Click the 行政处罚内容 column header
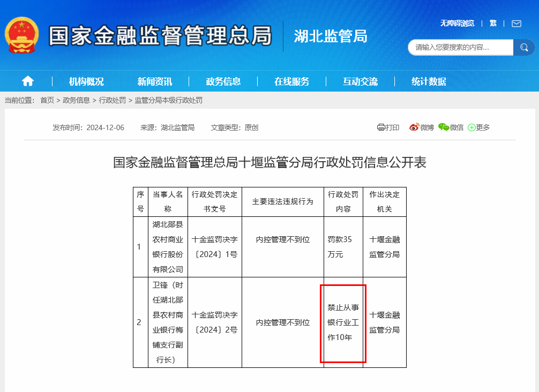Screen dimensions: 539x392 tap(343, 202)
